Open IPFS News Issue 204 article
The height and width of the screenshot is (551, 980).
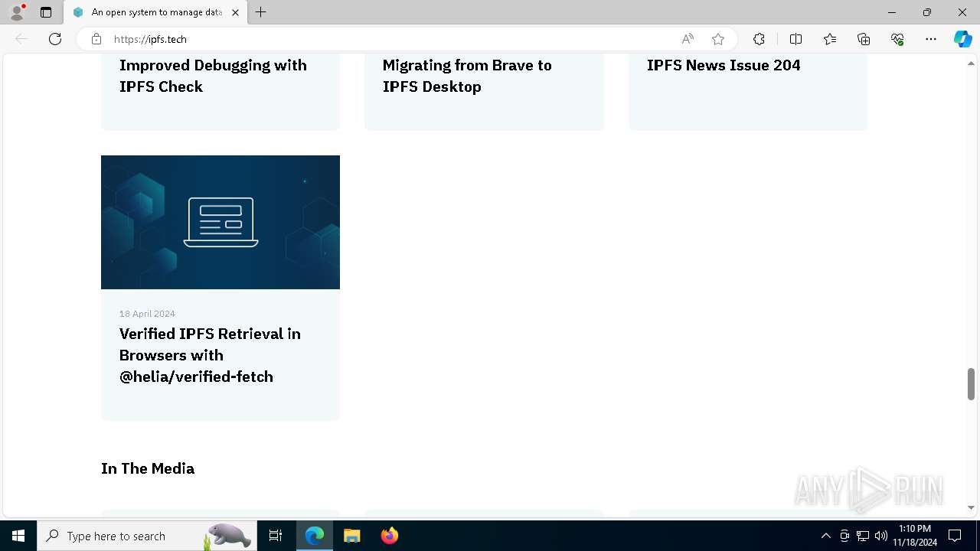pyautogui.click(x=724, y=65)
